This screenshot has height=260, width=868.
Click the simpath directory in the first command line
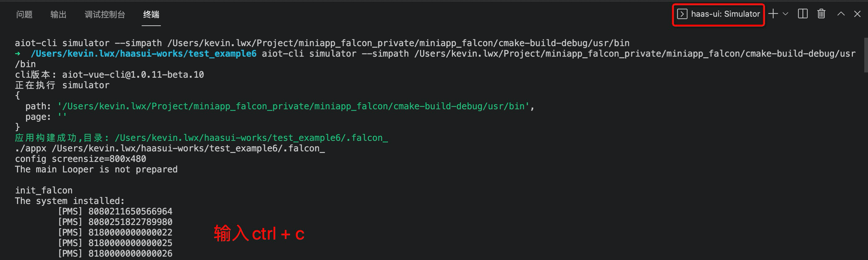(398, 43)
